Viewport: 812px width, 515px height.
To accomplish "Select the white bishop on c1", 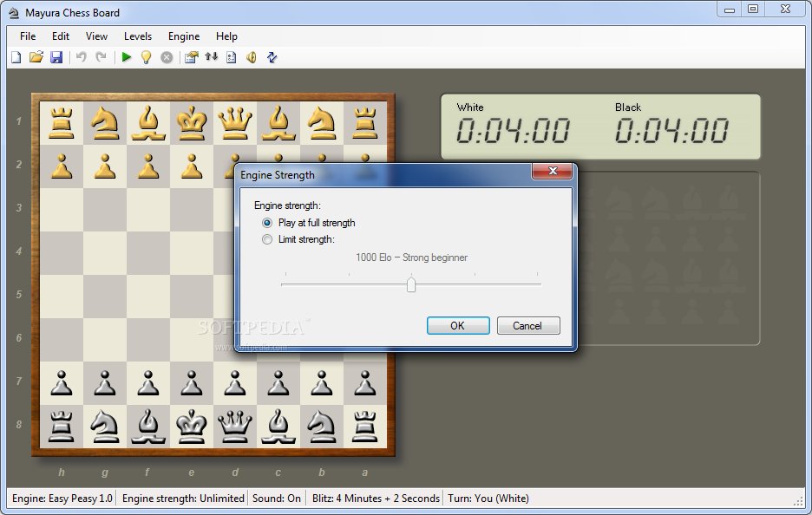I will pyautogui.click(x=278, y=123).
